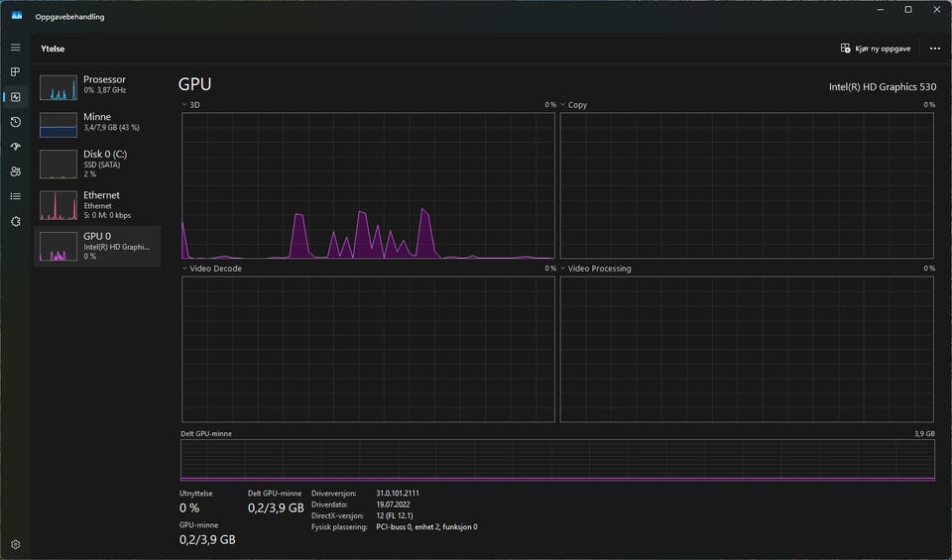This screenshot has width=952, height=560.
Task: Switch to the Users page icon
Action: 15,171
